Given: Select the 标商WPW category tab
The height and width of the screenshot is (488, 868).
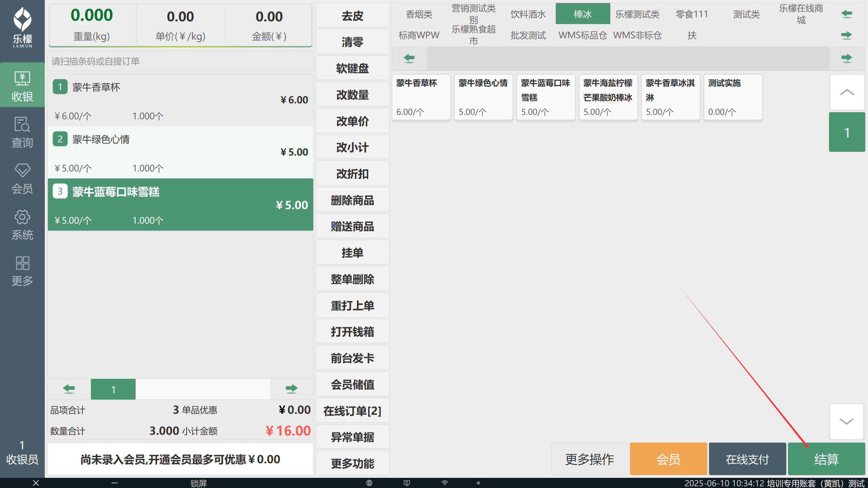Looking at the screenshot, I should pyautogui.click(x=419, y=35).
